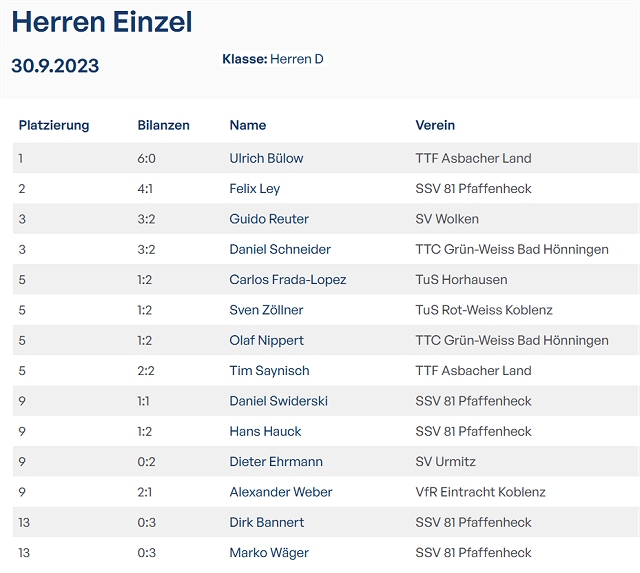Click the Herren Einzel heading
This screenshot has width=640, height=573.
click(x=102, y=22)
